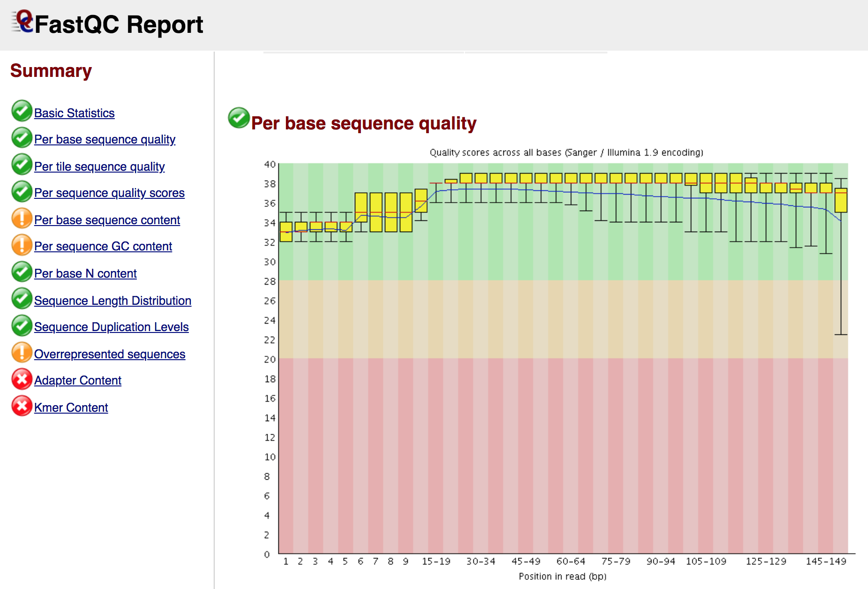The image size is (868, 589).
Task: Click x-axis tick label 30-34
Action: 481,561
